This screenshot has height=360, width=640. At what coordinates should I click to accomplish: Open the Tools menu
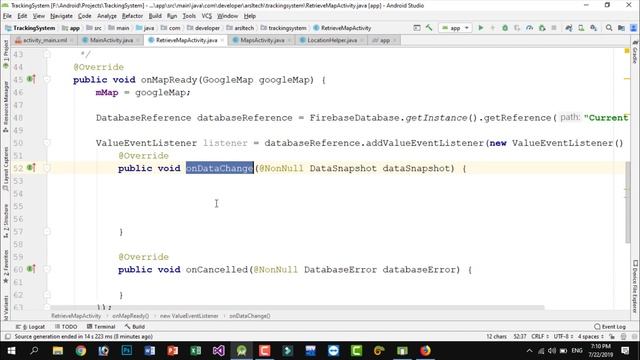coord(189,16)
